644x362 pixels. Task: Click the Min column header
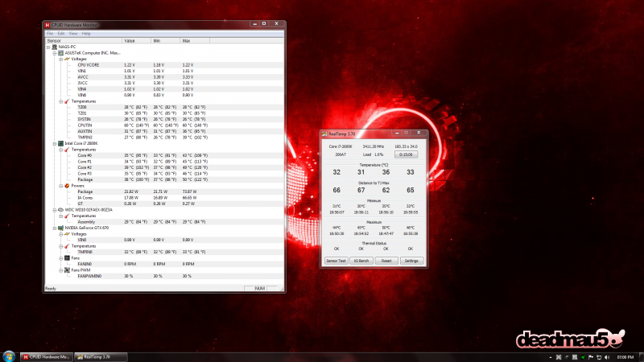(166, 41)
